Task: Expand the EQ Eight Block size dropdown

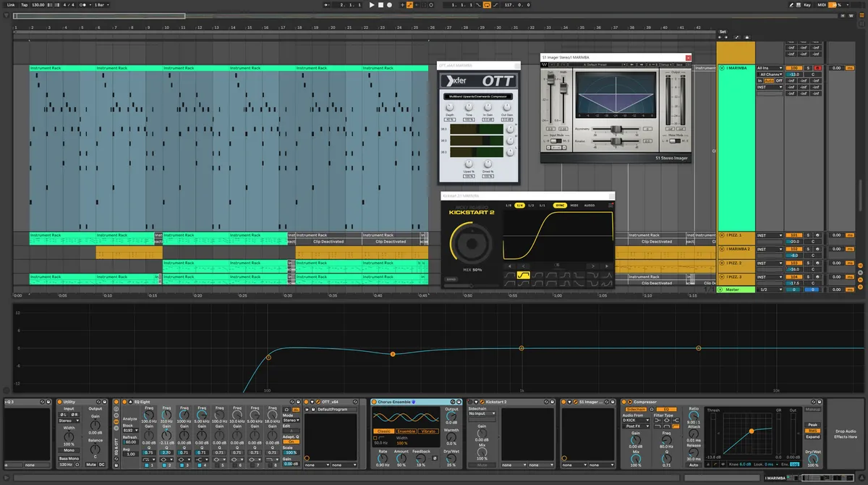Action: point(131,431)
